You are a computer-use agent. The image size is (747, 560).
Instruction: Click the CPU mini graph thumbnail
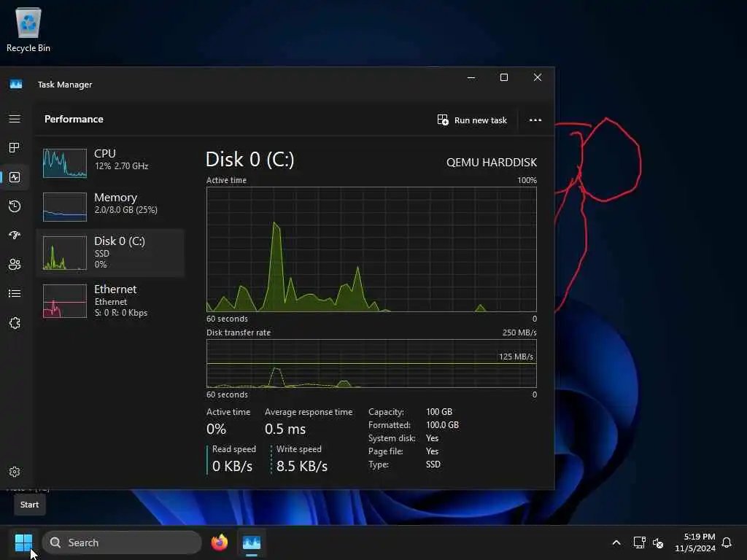(65, 163)
